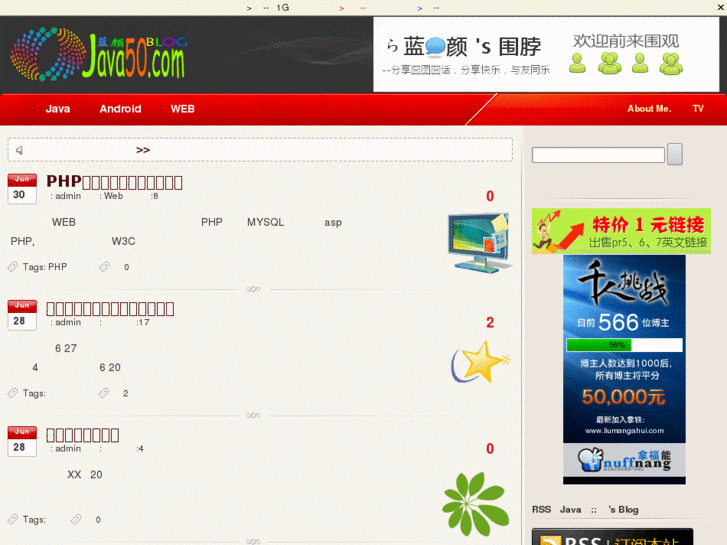Image resolution: width=727 pixels, height=545 pixels.
Task: Open the post title with 17 views
Action: tap(110, 309)
